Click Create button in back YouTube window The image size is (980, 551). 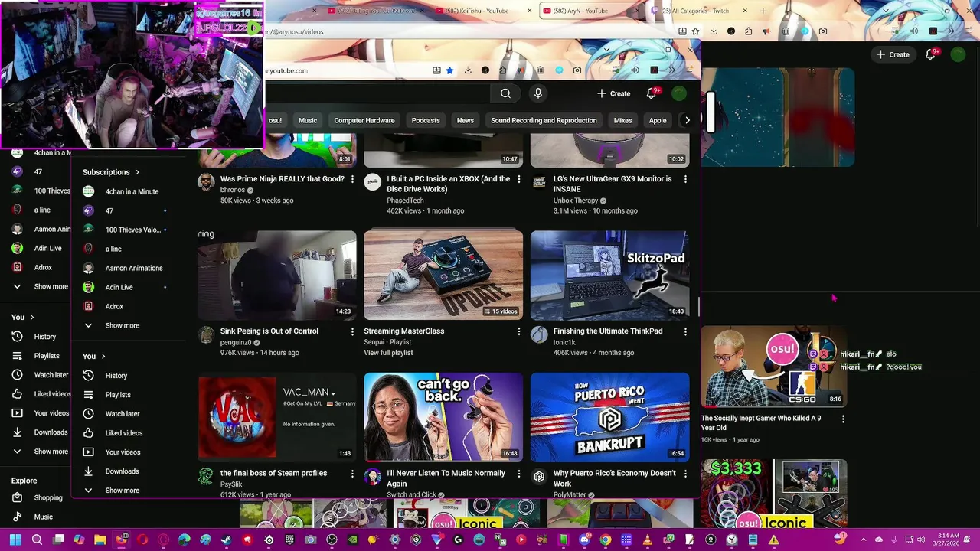893,54
